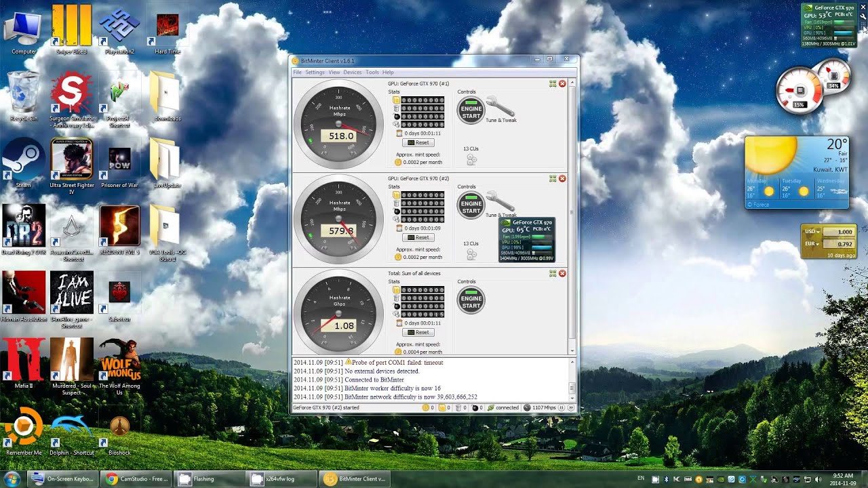Reset stats for GeForce GTX 970 #1
Screen dimensions: 868x488
418,143
